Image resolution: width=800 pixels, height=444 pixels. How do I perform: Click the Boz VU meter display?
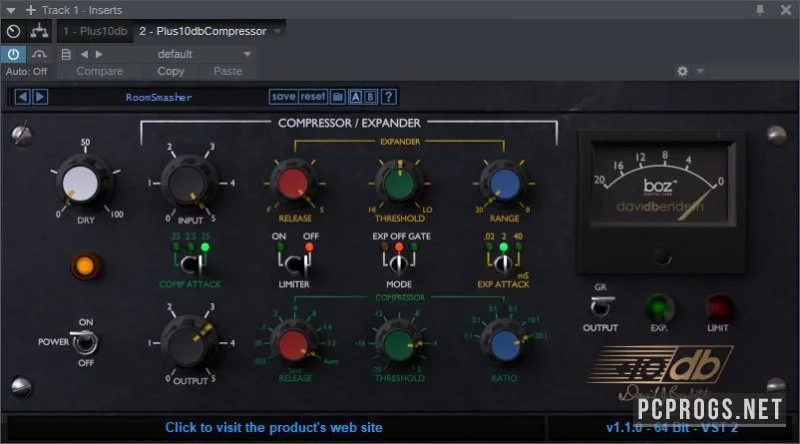coord(662,184)
